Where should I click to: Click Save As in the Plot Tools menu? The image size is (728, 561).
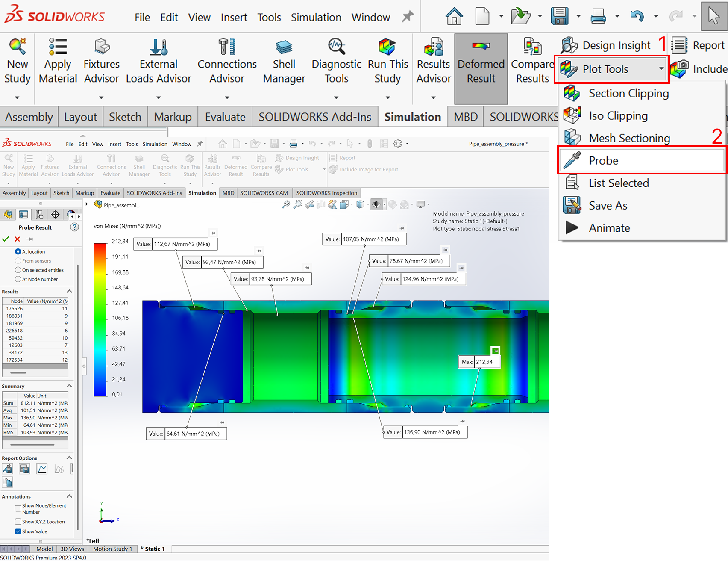pyautogui.click(x=642, y=206)
